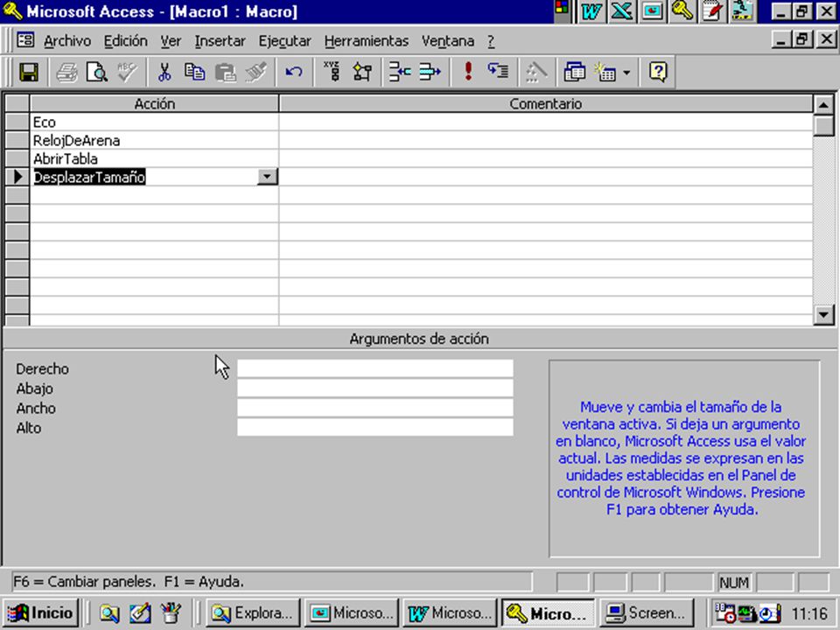Click the Office shortcut bar key icon
The height and width of the screenshot is (630, 840).
pyautogui.click(x=682, y=11)
